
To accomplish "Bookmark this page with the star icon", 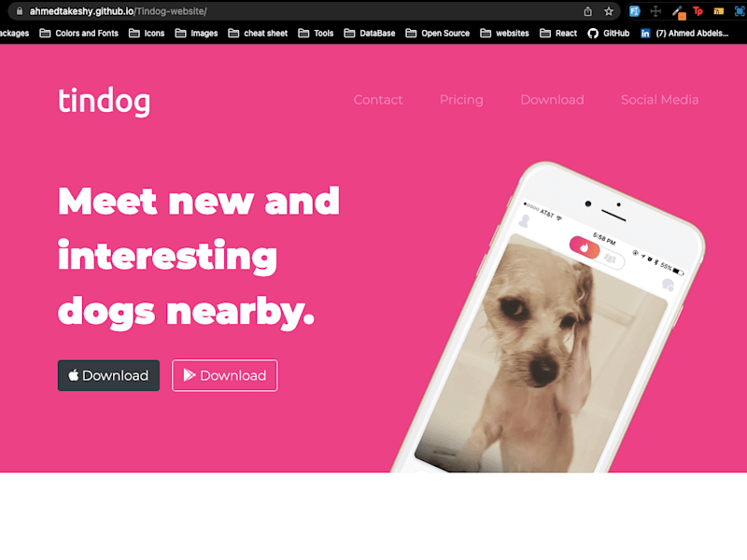I will coord(609,11).
